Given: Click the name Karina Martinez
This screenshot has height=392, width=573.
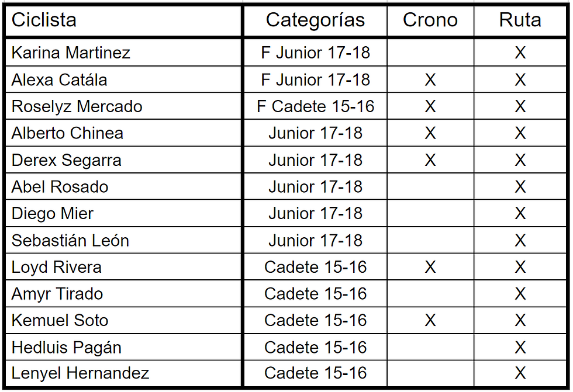Looking at the screenshot, I should [x=71, y=53].
